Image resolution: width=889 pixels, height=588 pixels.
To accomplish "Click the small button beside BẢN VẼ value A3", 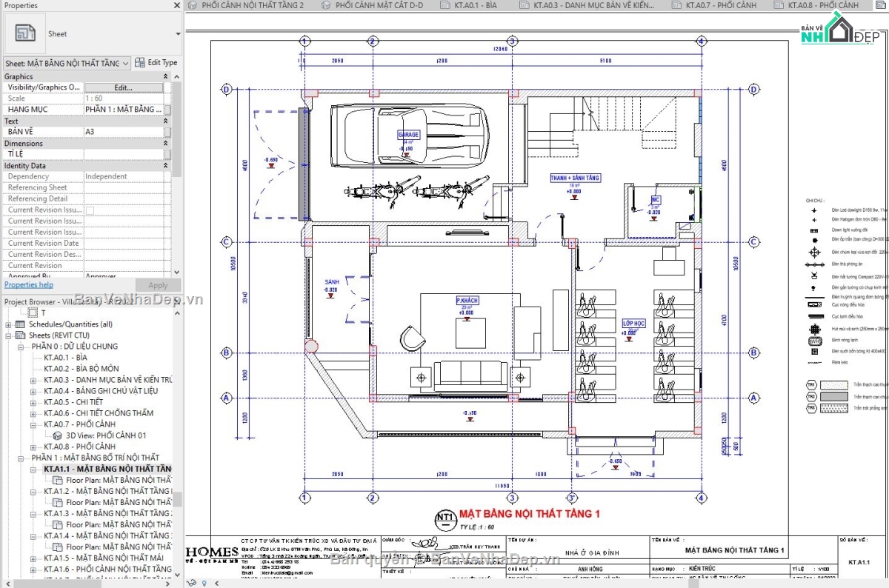I will coord(167,132).
